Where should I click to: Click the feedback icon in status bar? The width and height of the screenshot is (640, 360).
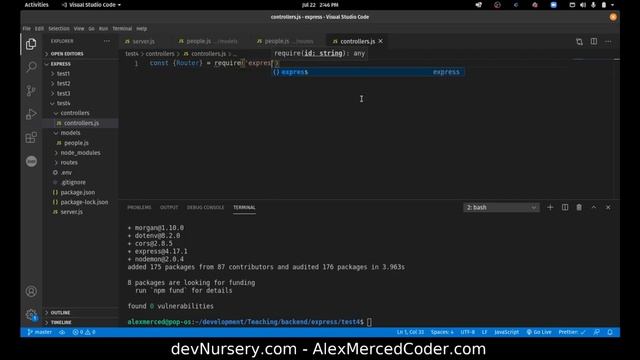point(597,332)
